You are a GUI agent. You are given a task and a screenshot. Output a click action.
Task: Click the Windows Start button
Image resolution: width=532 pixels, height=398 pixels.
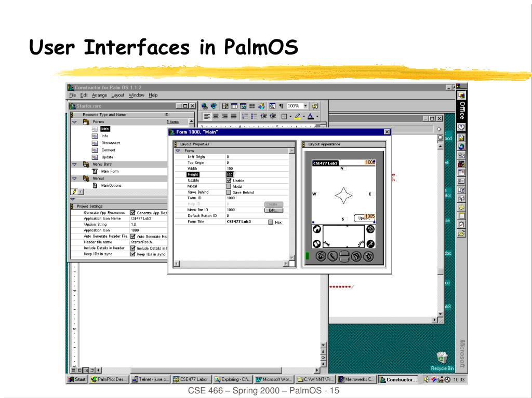pos(77,379)
